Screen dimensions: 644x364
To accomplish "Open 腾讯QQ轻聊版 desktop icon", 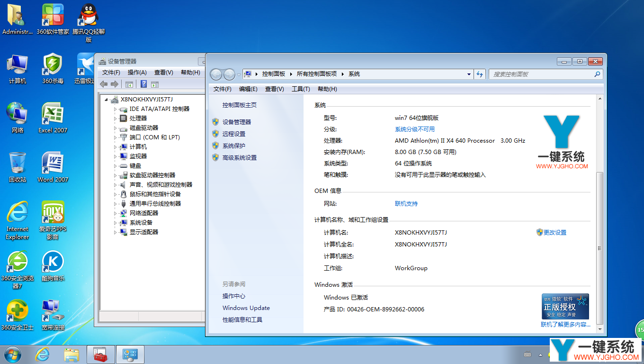I will tap(89, 23).
